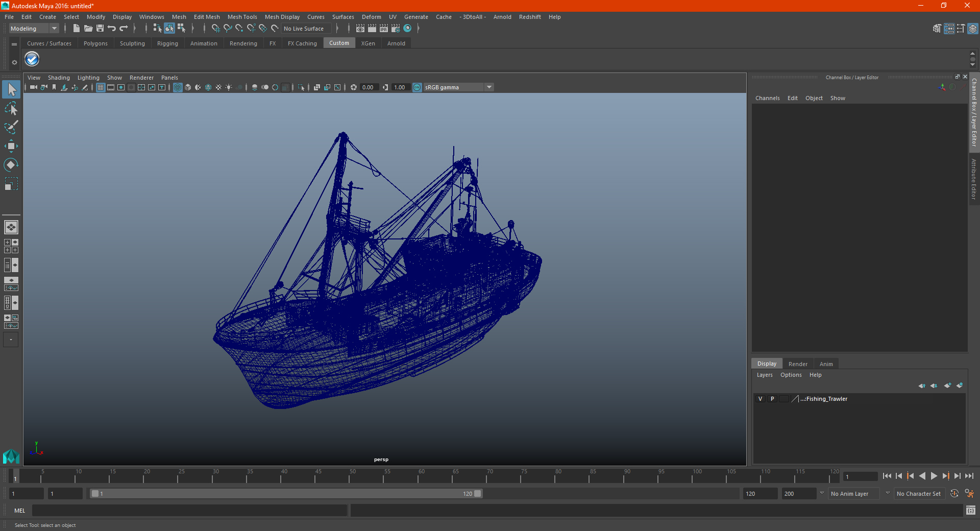Click Snap to grids icon
980x531 pixels.
(216, 29)
